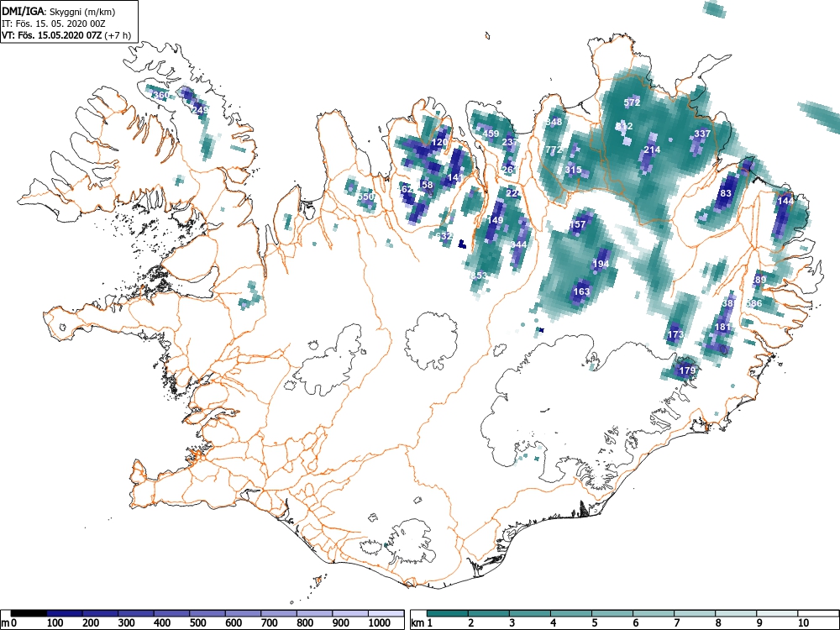Click the 353 visibility value on the map
Screen dimensions: 840x630
pyautogui.click(x=480, y=276)
